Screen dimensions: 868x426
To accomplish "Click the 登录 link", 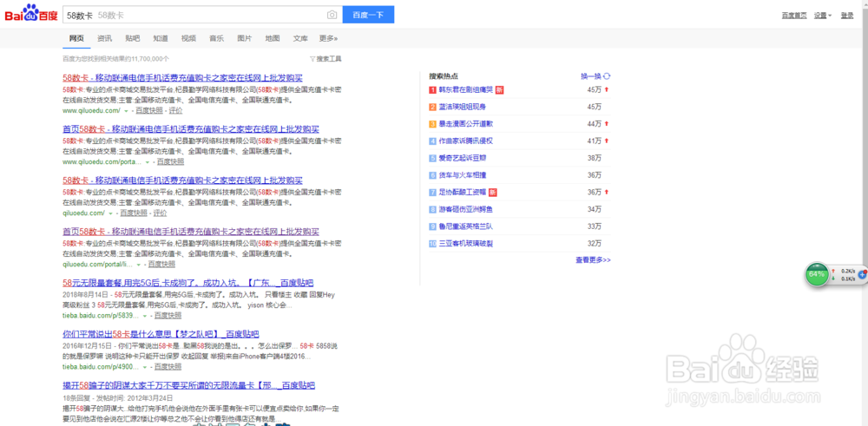I will click(847, 16).
